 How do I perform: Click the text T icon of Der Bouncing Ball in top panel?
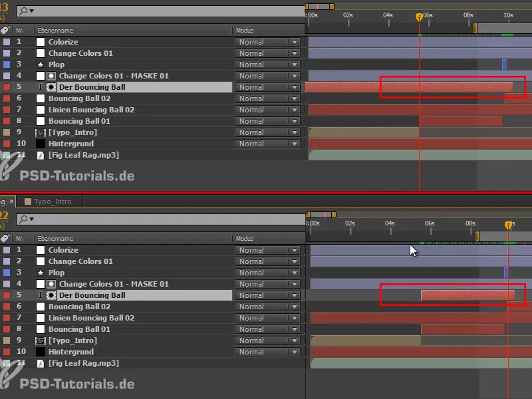(x=41, y=87)
